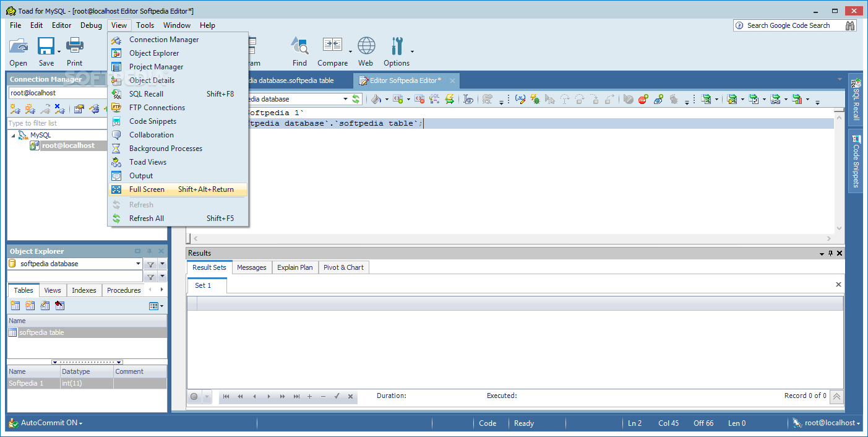Click the first record navigation arrow in results

(226, 396)
